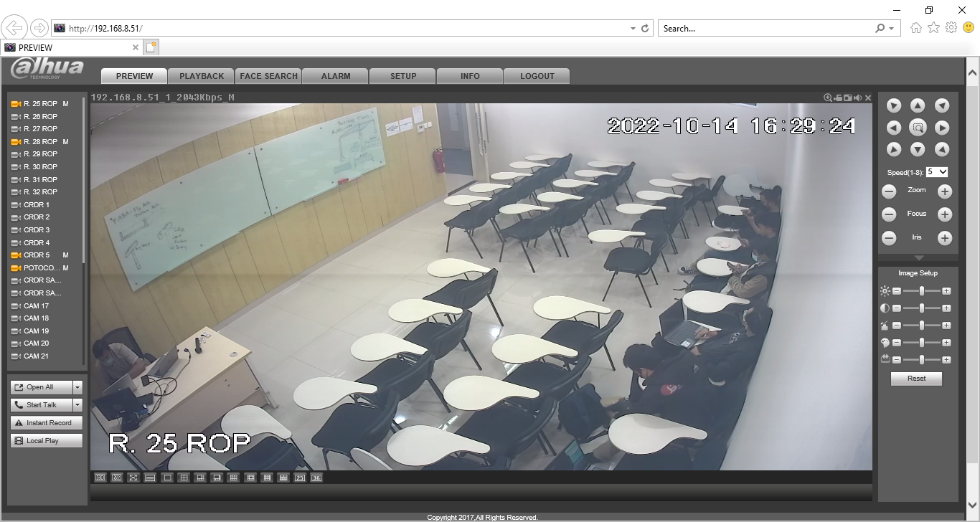
Task: Toggle main stream M for CRDR 5
Action: click(x=65, y=255)
